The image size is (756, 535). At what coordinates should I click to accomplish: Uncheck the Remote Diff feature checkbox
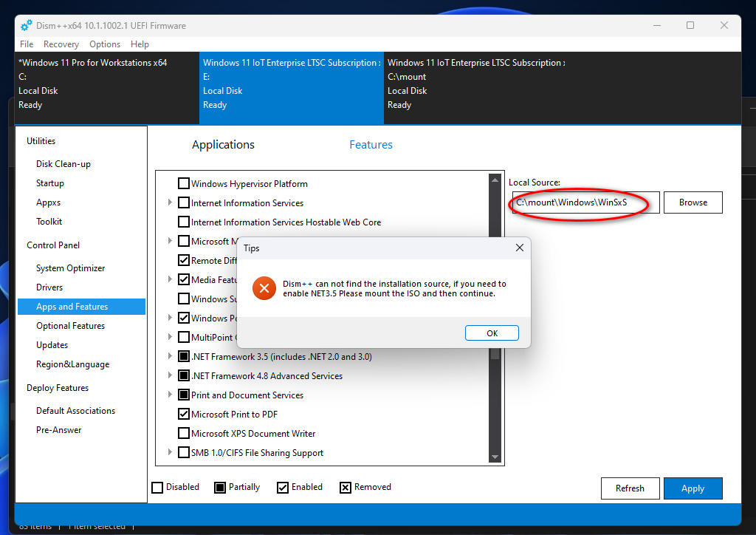(x=183, y=261)
